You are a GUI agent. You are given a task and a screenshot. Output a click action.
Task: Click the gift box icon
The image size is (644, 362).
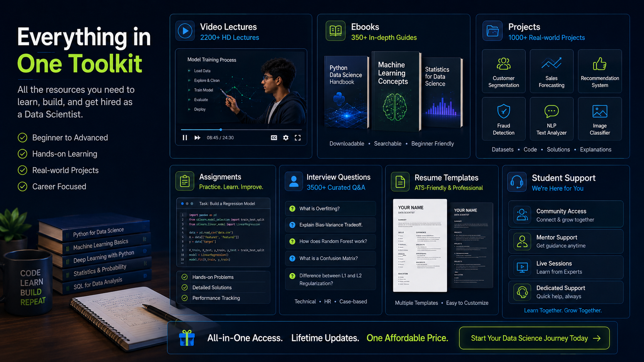(187, 338)
